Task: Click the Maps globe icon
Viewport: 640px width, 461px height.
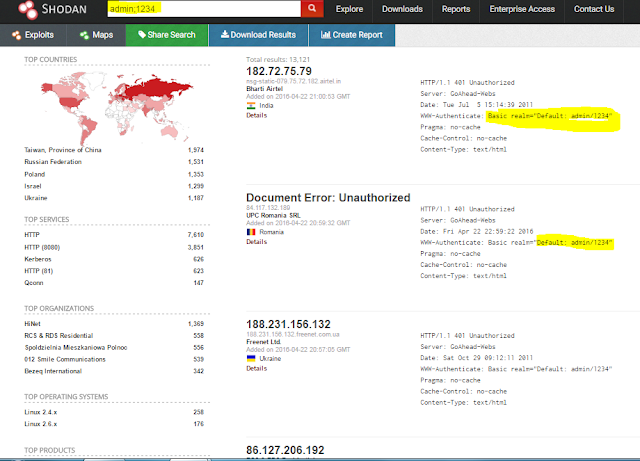Action: pyautogui.click(x=84, y=35)
